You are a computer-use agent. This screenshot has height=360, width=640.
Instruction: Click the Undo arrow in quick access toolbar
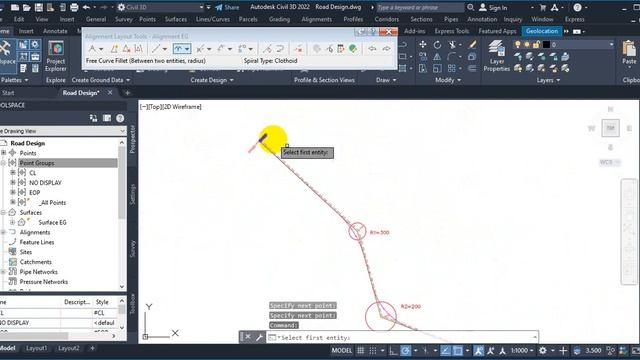click(x=86, y=7)
